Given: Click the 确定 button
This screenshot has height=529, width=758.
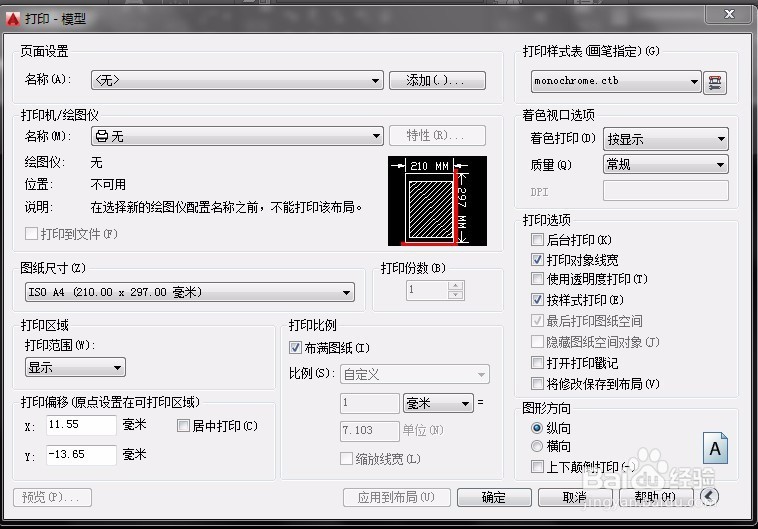Looking at the screenshot, I should (x=494, y=497).
